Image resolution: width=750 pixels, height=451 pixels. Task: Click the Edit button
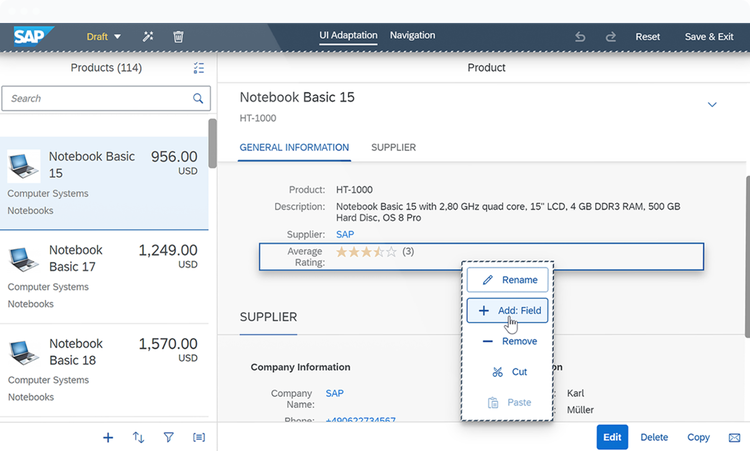tap(612, 437)
